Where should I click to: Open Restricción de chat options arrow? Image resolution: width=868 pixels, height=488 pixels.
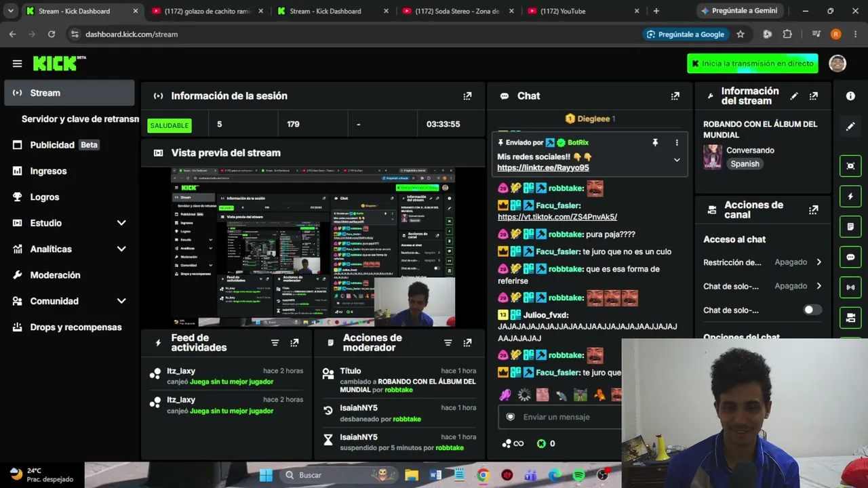[818, 262]
